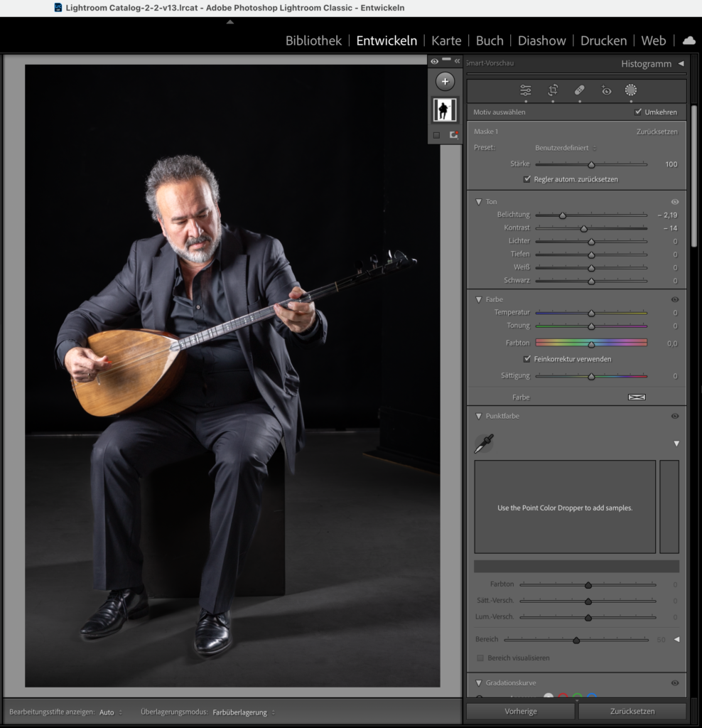Select the Red Eye correction tool
Screen dimensions: 702x728
click(x=606, y=90)
